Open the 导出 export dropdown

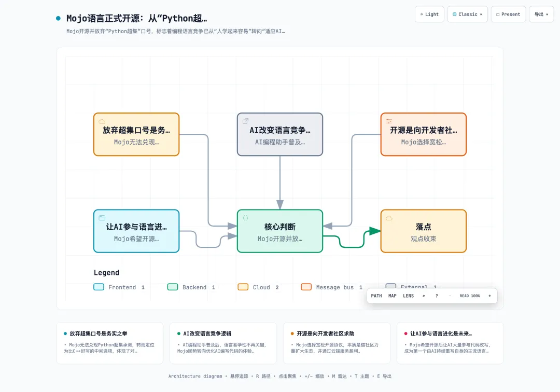pyautogui.click(x=541, y=15)
